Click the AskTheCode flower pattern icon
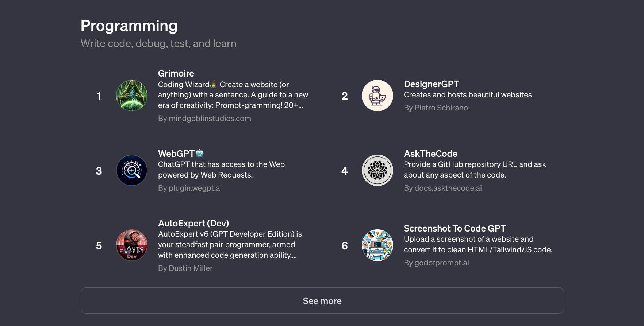Image resolution: width=644 pixels, height=326 pixels. 377,170
